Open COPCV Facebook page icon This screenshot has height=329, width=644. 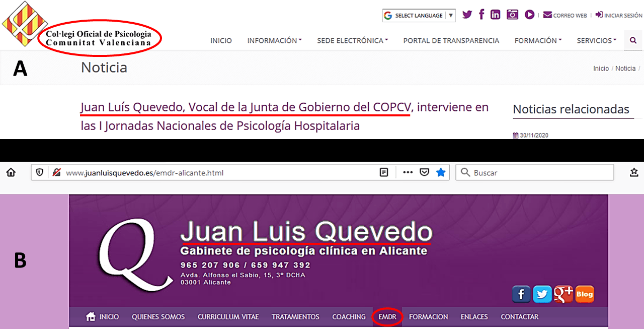[x=481, y=15]
